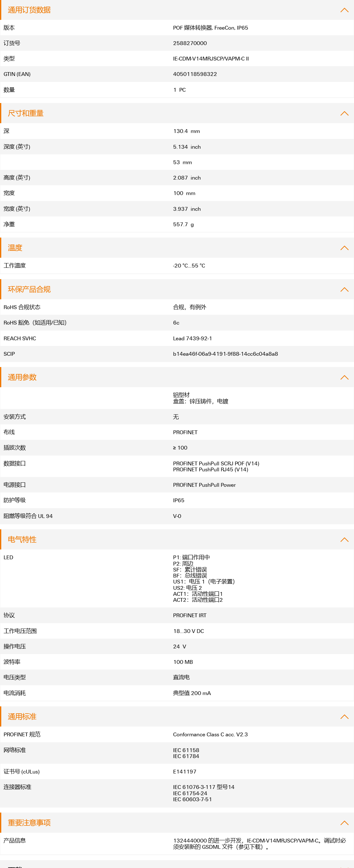The image size is (354, 868).
Task: Click the quantity value 1 PC
Action: [179, 90]
